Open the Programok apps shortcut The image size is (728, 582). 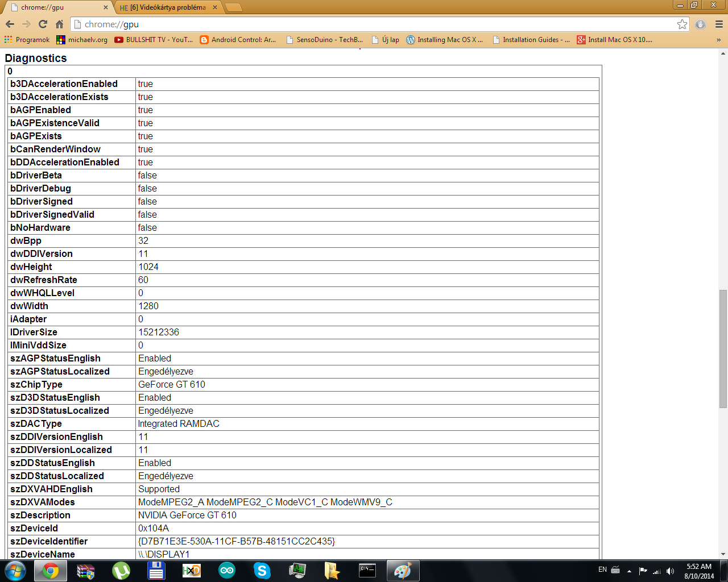click(x=27, y=40)
